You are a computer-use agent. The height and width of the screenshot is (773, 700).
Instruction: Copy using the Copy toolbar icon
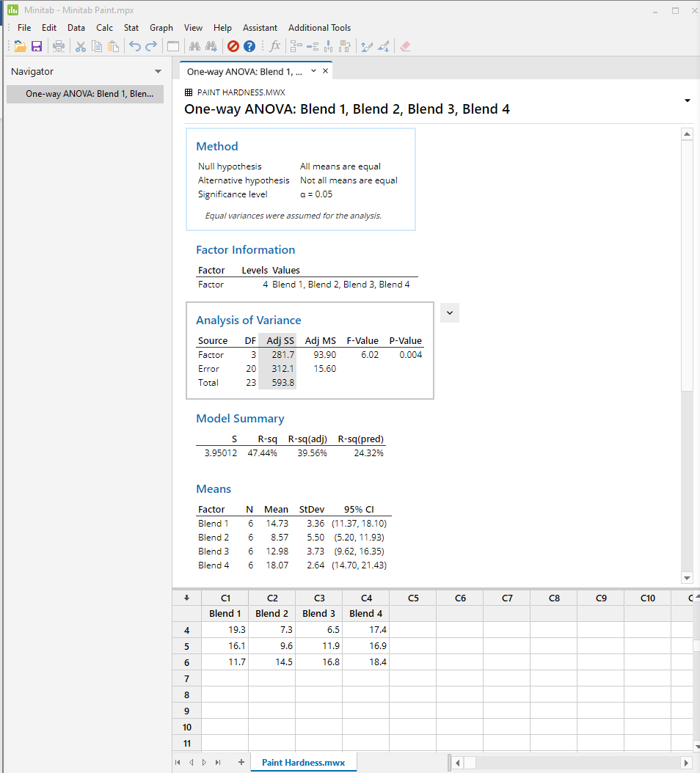(x=98, y=46)
